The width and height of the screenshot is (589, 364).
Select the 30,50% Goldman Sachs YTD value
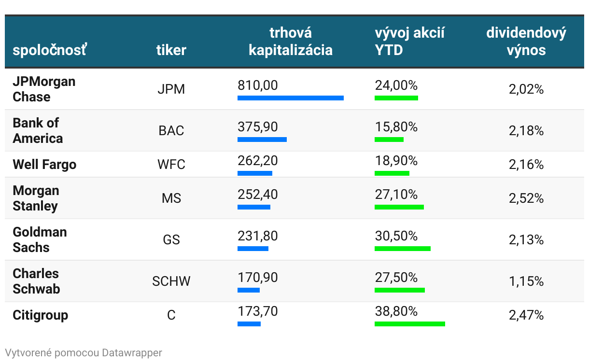tap(396, 236)
